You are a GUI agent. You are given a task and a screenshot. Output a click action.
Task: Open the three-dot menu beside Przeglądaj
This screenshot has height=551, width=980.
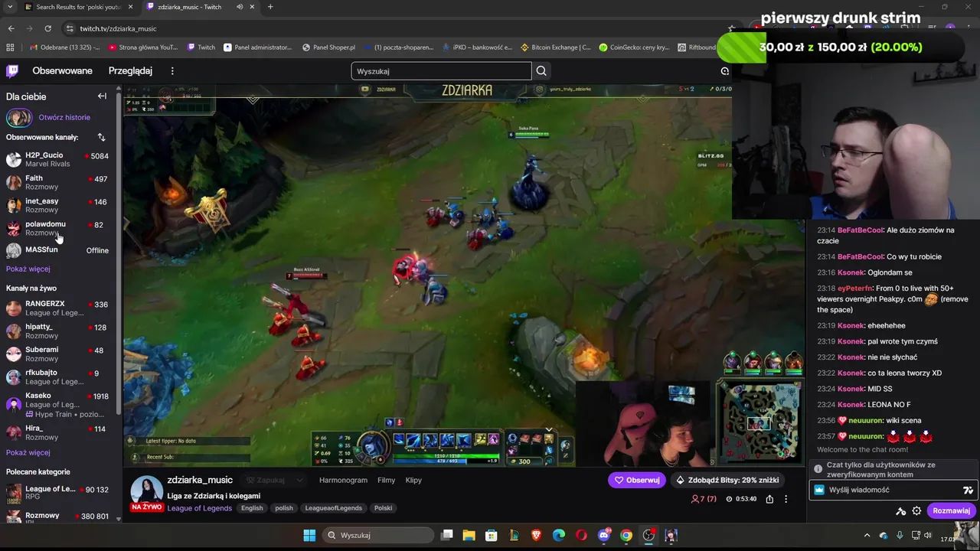click(x=172, y=71)
